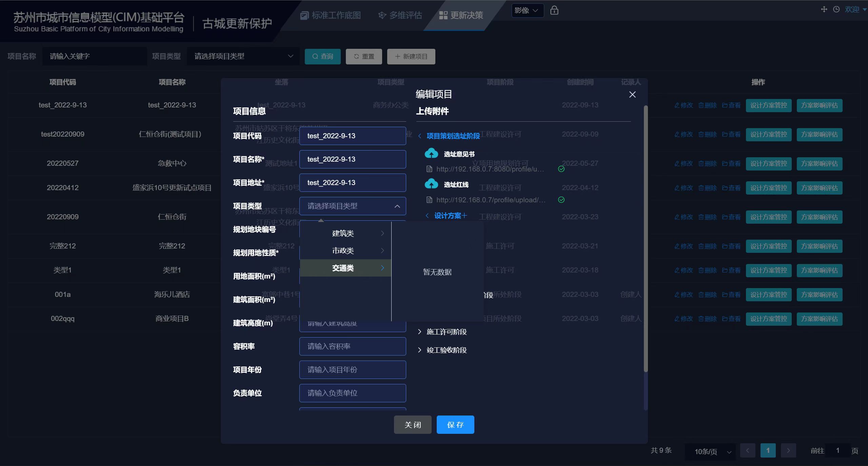Collapse the 项目类型 dropdown in the dialog
This screenshot has width=868, height=466.
pyautogui.click(x=353, y=206)
